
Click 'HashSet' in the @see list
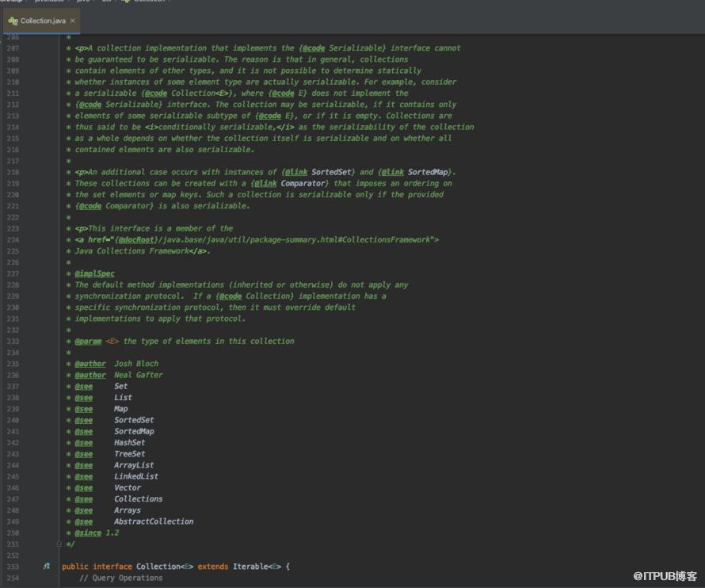[129, 442]
